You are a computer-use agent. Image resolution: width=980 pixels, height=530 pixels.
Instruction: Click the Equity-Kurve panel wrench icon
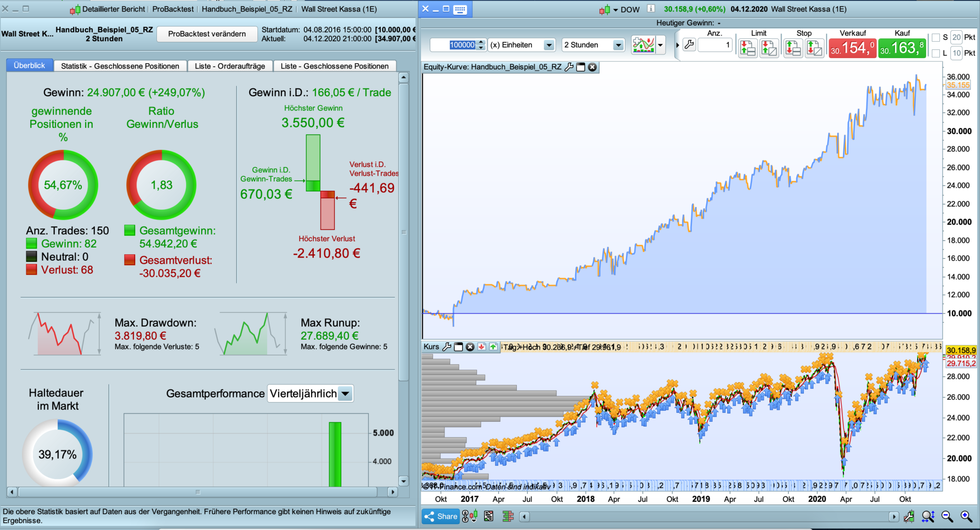[569, 67]
